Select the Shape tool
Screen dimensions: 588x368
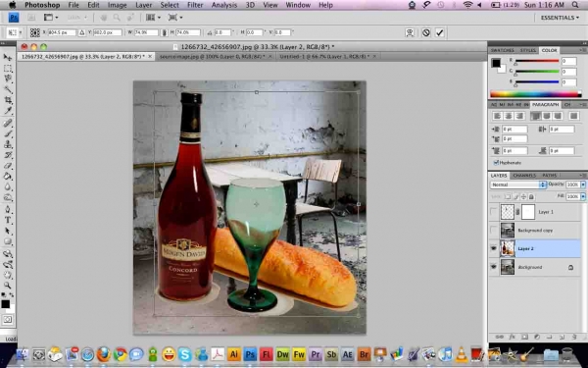click(8, 241)
